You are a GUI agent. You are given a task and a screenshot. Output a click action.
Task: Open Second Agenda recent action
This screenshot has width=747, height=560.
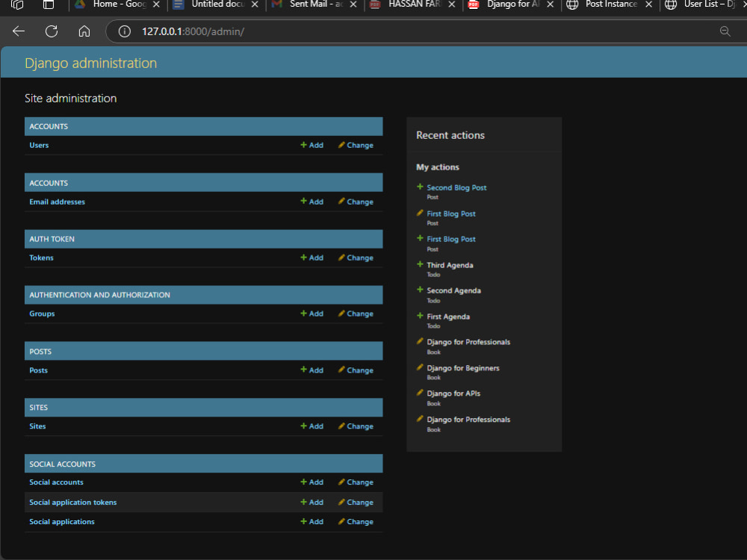click(453, 290)
